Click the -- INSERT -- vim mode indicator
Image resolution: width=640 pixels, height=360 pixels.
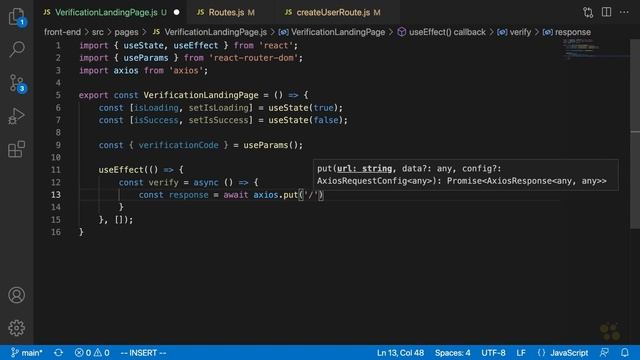pos(143,353)
